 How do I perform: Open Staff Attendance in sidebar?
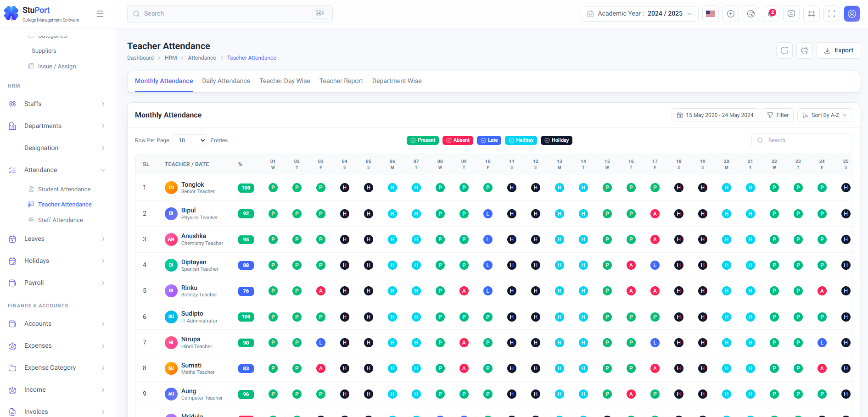pyautogui.click(x=61, y=220)
